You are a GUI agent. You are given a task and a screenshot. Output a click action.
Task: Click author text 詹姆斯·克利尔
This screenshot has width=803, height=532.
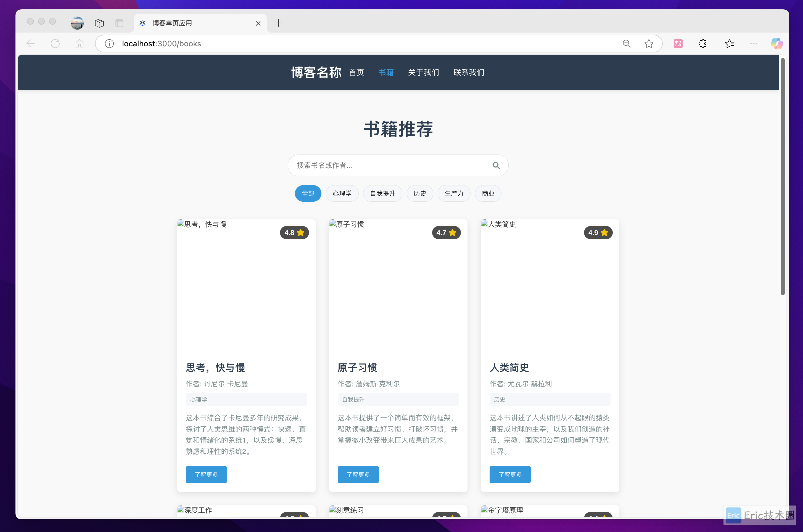pyautogui.click(x=377, y=384)
